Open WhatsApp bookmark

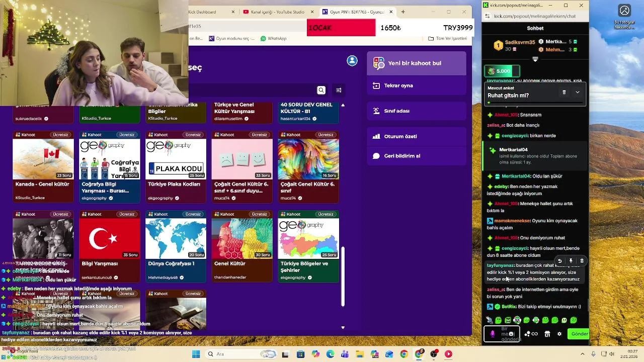tap(273, 38)
